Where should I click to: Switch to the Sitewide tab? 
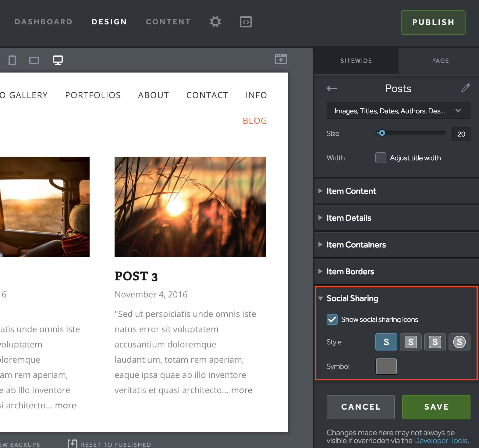pos(356,61)
